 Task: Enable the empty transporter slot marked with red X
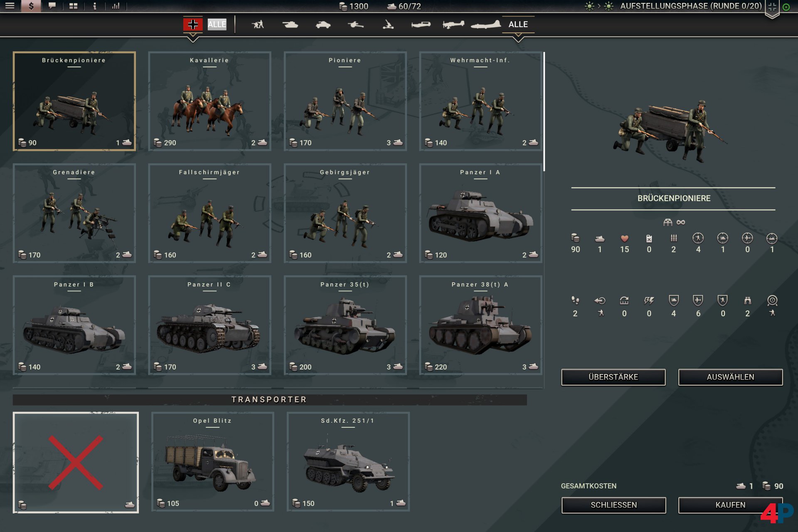(76, 461)
